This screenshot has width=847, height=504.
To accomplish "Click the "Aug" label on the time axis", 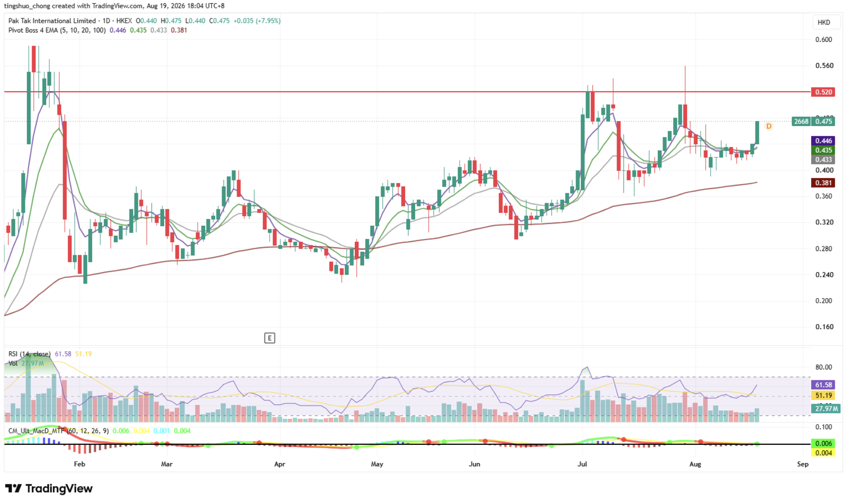I will pos(695,464).
